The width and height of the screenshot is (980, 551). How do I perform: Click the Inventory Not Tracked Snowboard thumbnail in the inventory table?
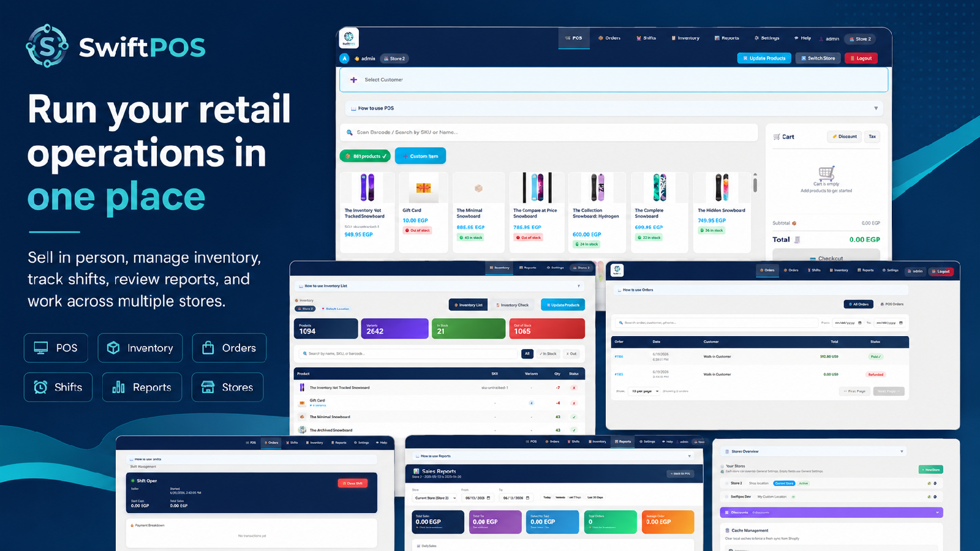click(x=302, y=388)
